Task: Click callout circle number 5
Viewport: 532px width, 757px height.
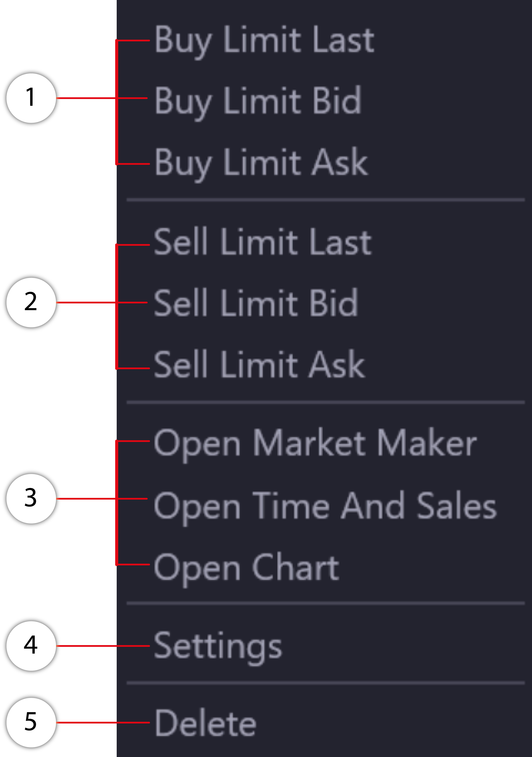Action: [31, 722]
